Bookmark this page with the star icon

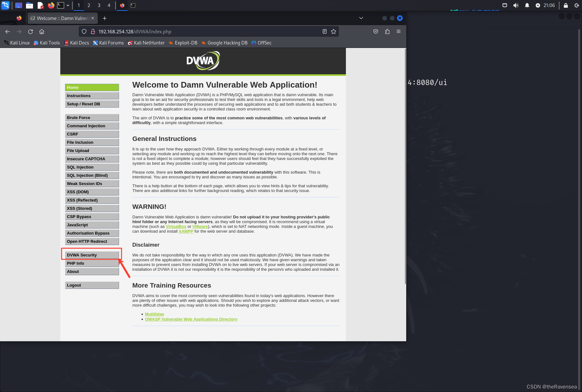pos(334,31)
